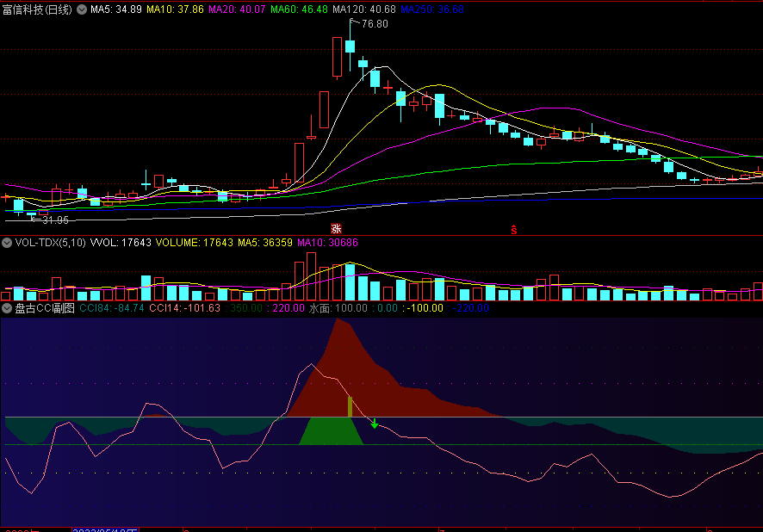
Task: Click the VOLUME: 17643 value
Action: pyautogui.click(x=194, y=243)
